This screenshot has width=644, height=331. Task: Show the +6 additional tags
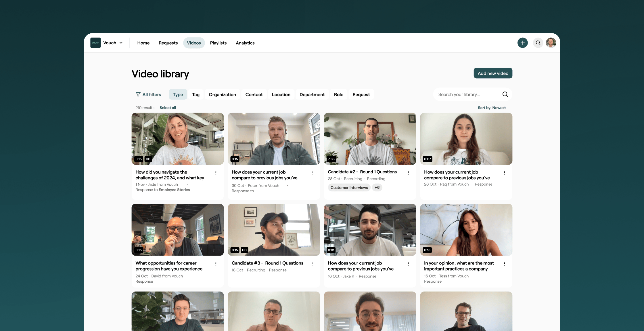coord(377,188)
